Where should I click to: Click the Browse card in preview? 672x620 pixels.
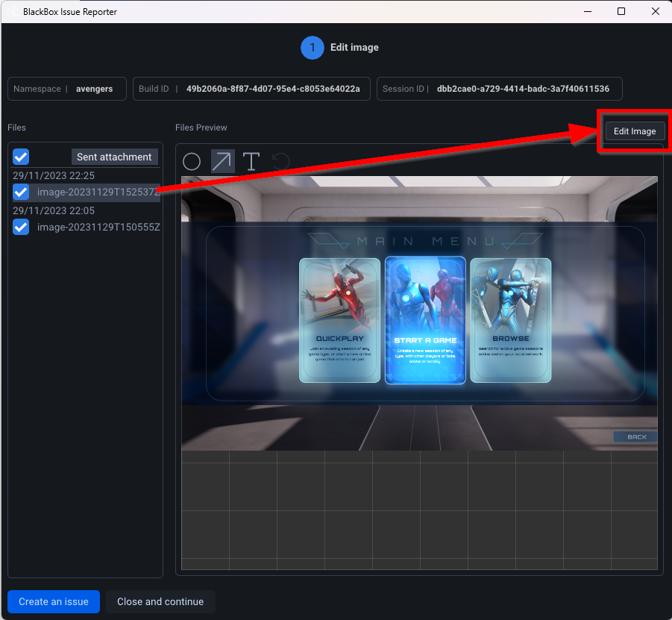(x=510, y=320)
